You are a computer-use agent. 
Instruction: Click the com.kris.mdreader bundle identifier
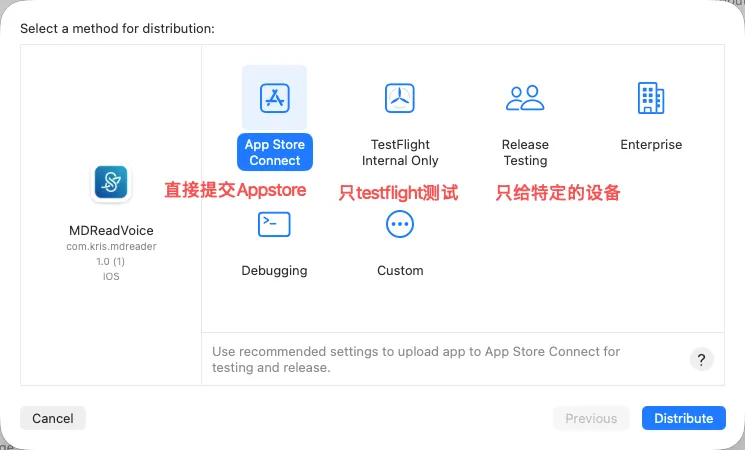coord(111,247)
